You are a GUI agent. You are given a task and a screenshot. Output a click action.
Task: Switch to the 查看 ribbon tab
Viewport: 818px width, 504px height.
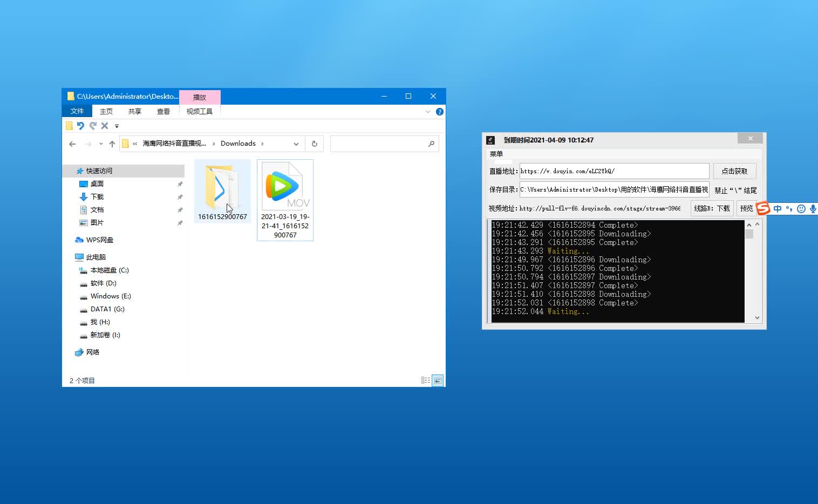(x=163, y=111)
